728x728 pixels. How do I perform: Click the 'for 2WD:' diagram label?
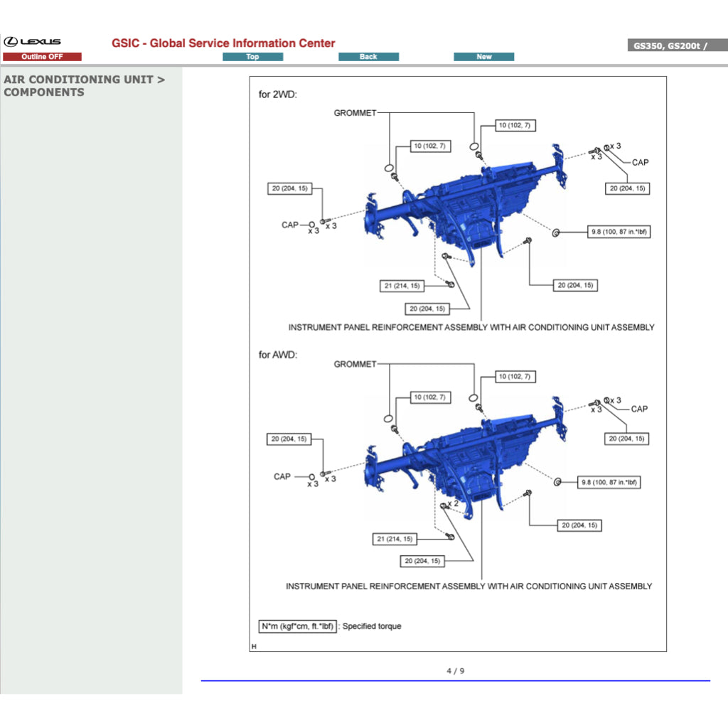tap(277, 95)
